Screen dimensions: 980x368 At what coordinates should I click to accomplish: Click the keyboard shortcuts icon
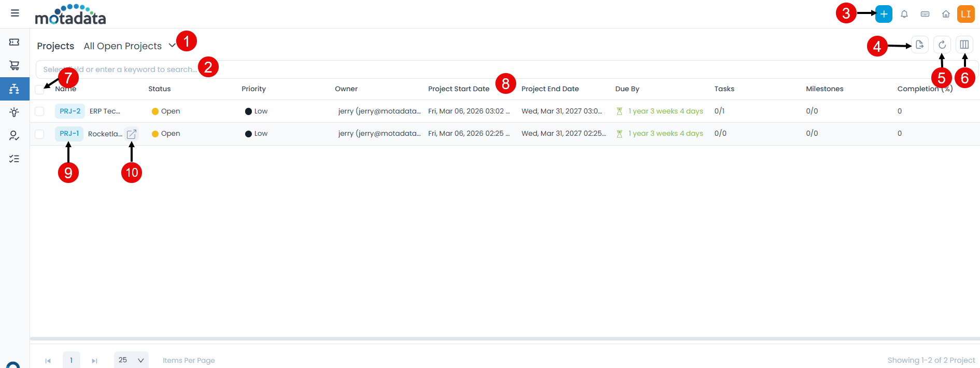925,14
